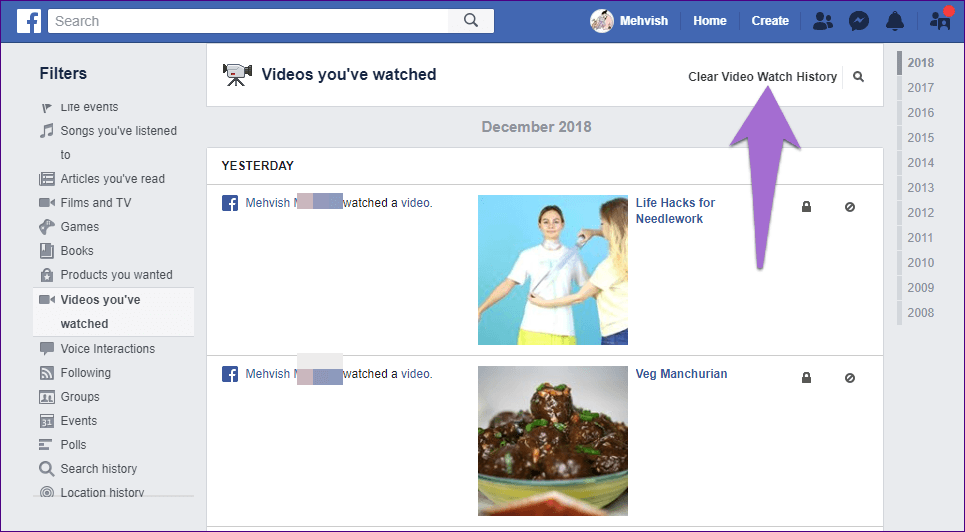
Task: Select Videos you've watched filter
Action: click(113, 312)
